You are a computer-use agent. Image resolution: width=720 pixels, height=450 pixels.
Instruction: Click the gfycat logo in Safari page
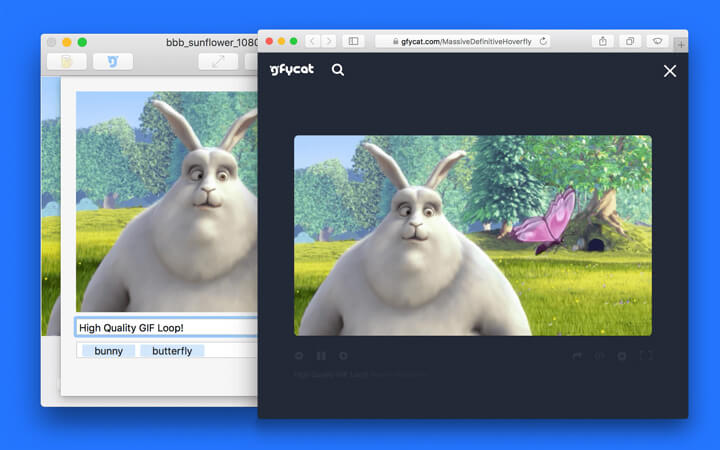[292, 69]
